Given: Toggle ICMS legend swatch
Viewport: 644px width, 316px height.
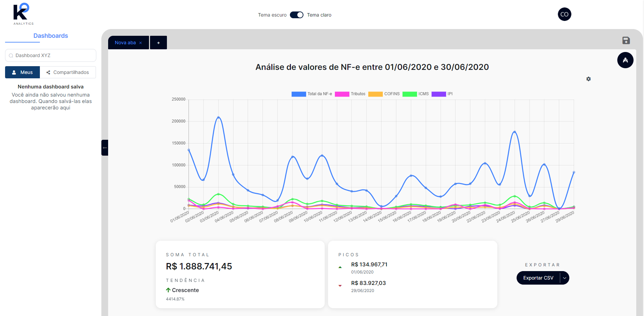Looking at the screenshot, I should 410,94.
